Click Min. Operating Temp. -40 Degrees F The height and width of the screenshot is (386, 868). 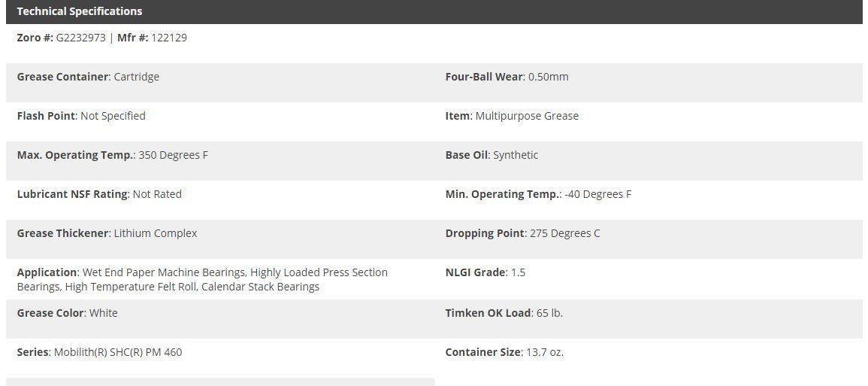coord(538,194)
